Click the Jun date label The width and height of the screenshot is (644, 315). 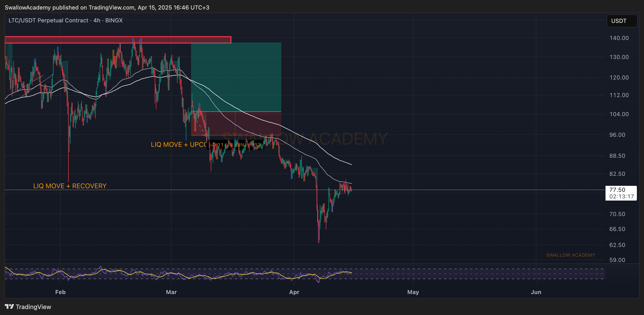[536, 292]
